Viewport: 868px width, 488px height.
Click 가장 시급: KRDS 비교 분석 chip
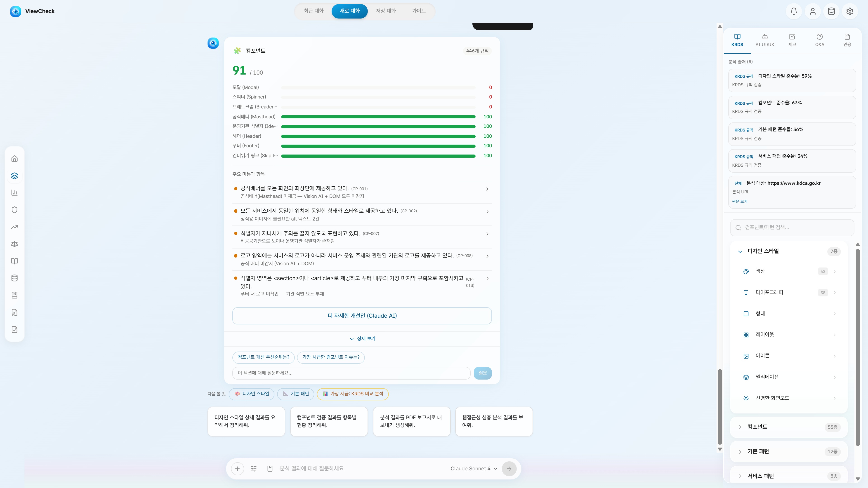coord(353,394)
